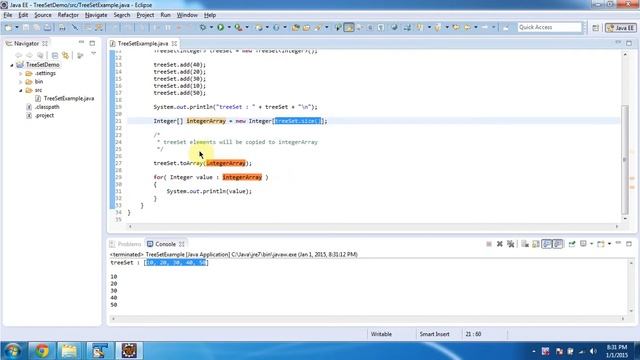The width and height of the screenshot is (640, 360).
Task: Open File Explorer from the taskbar
Action: [x=69, y=351]
